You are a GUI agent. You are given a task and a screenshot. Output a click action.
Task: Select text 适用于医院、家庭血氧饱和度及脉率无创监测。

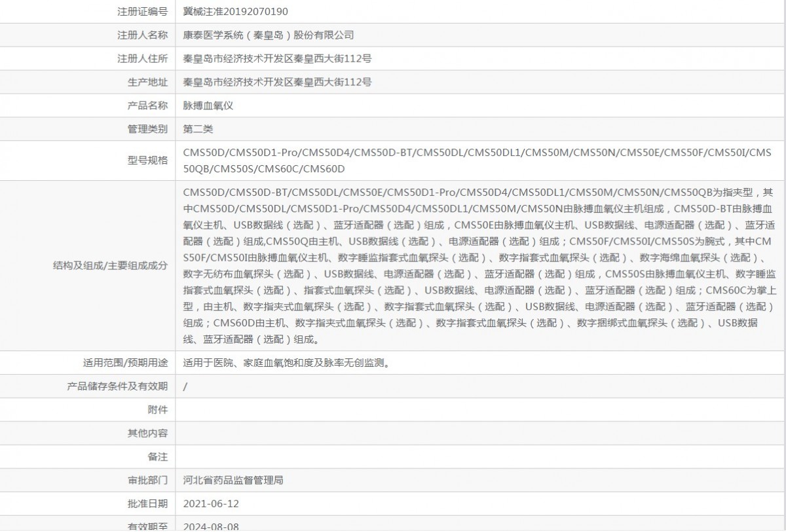click(x=289, y=362)
